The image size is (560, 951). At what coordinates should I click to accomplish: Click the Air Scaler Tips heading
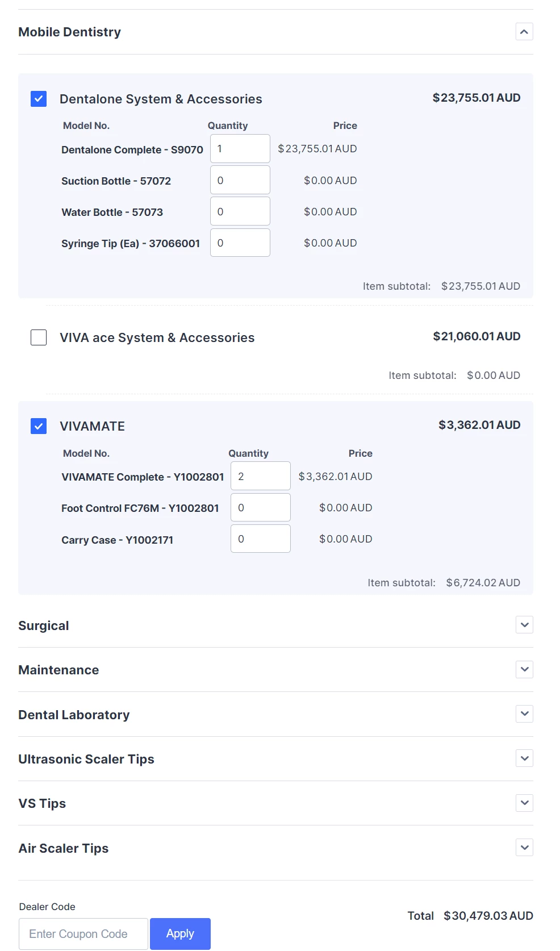click(64, 848)
